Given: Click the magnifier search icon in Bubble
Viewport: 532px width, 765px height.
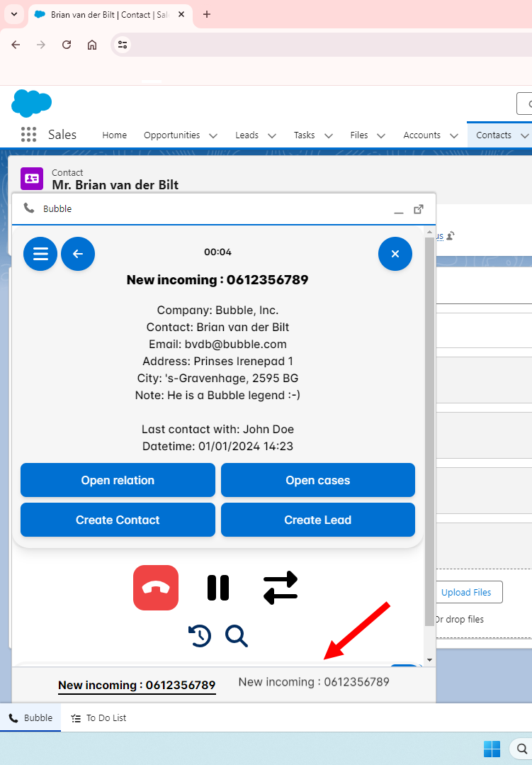Looking at the screenshot, I should coord(237,636).
